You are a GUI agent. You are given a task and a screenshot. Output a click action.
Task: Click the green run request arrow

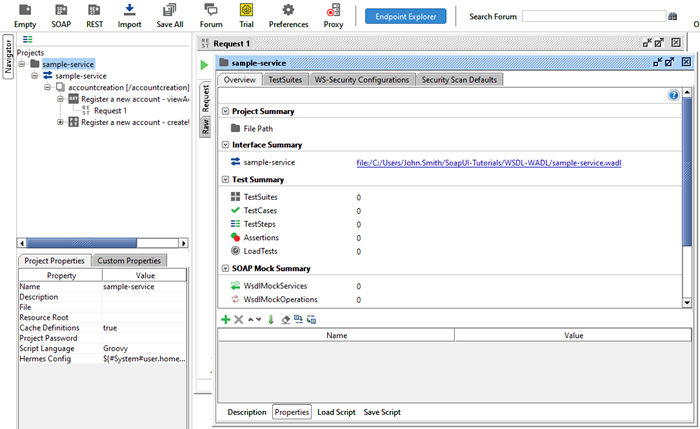pyautogui.click(x=205, y=64)
